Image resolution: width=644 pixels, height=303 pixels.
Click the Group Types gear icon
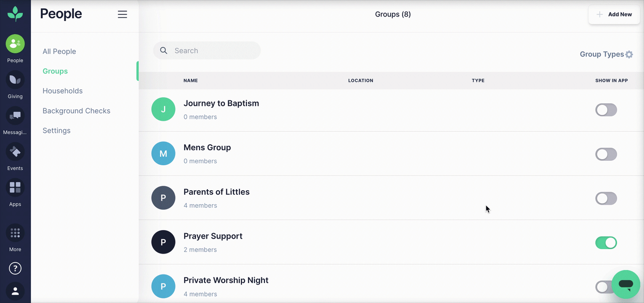(x=629, y=54)
